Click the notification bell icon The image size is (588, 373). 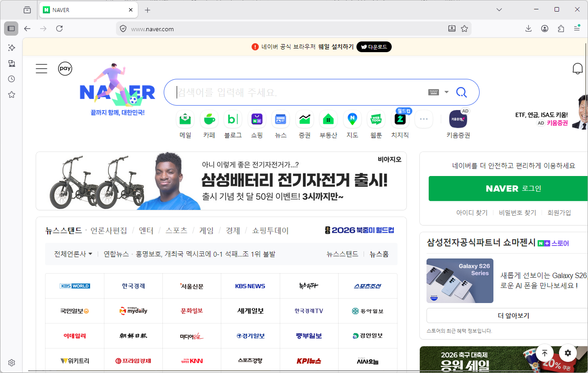[577, 69]
